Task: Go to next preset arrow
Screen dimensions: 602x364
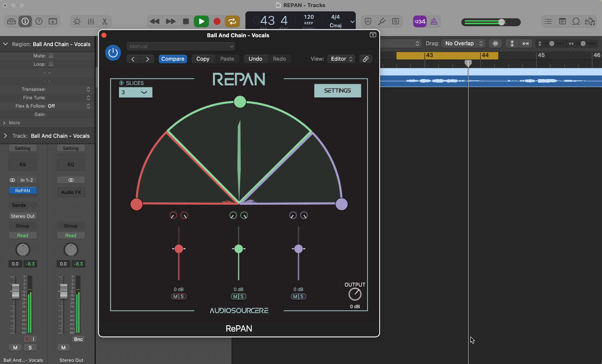Action: [147, 59]
